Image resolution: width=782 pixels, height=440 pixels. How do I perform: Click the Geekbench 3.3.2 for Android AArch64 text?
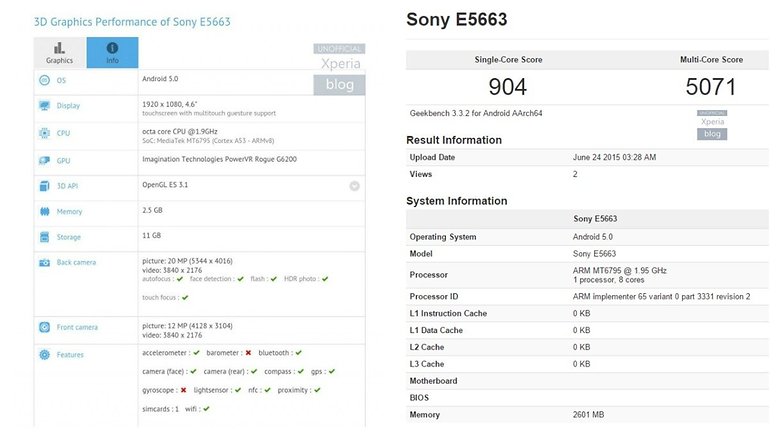tap(476, 113)
